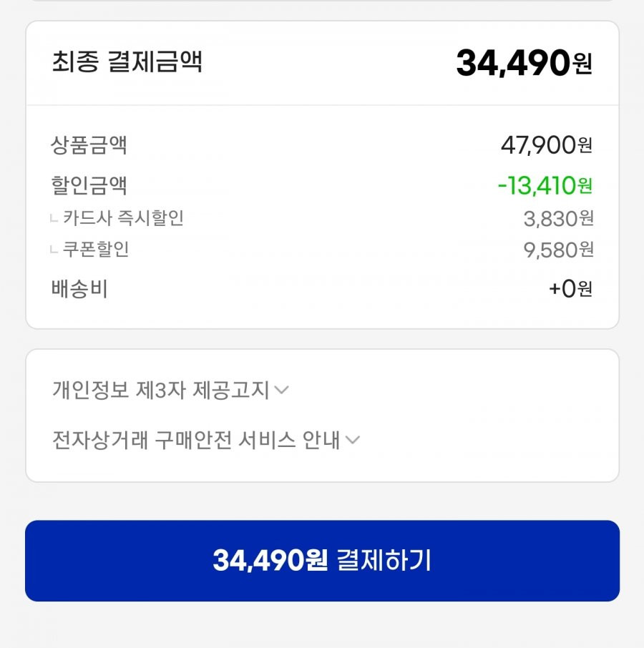
Task: Click the 34,490원 결제하기 button
Action: tap(322, 561)
